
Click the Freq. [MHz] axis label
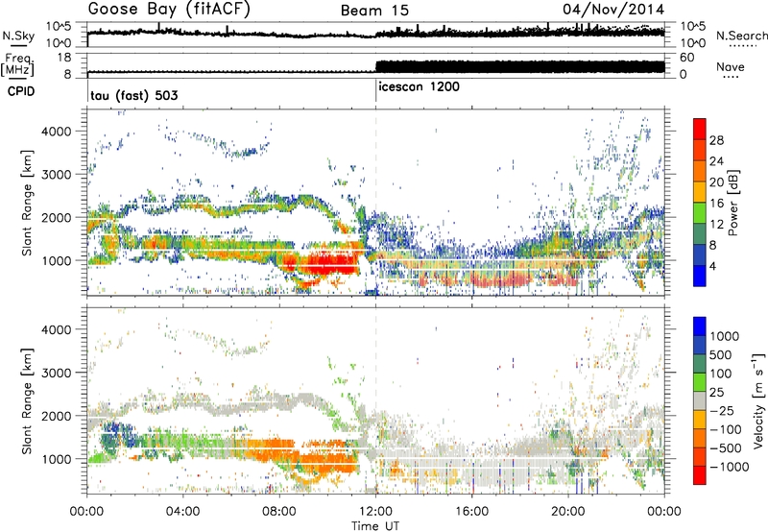click(x=14, y=66)
